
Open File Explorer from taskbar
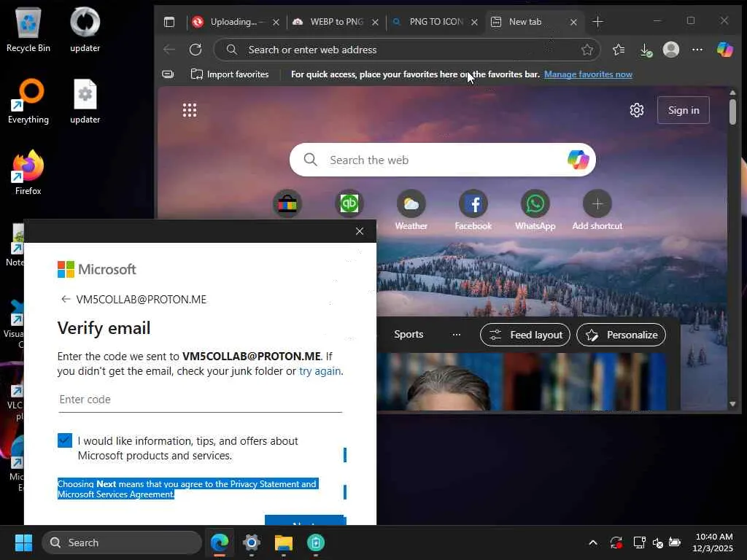[x=284, y=542]
